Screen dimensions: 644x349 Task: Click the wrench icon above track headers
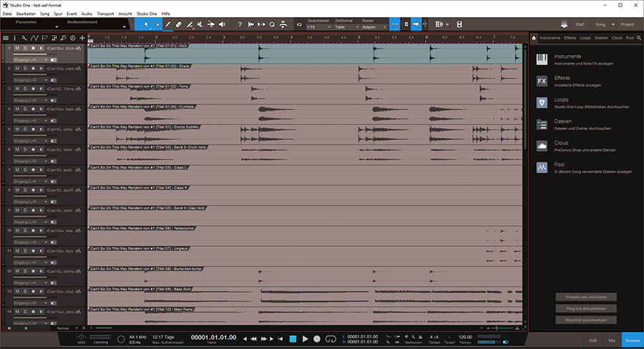point(24,38)
